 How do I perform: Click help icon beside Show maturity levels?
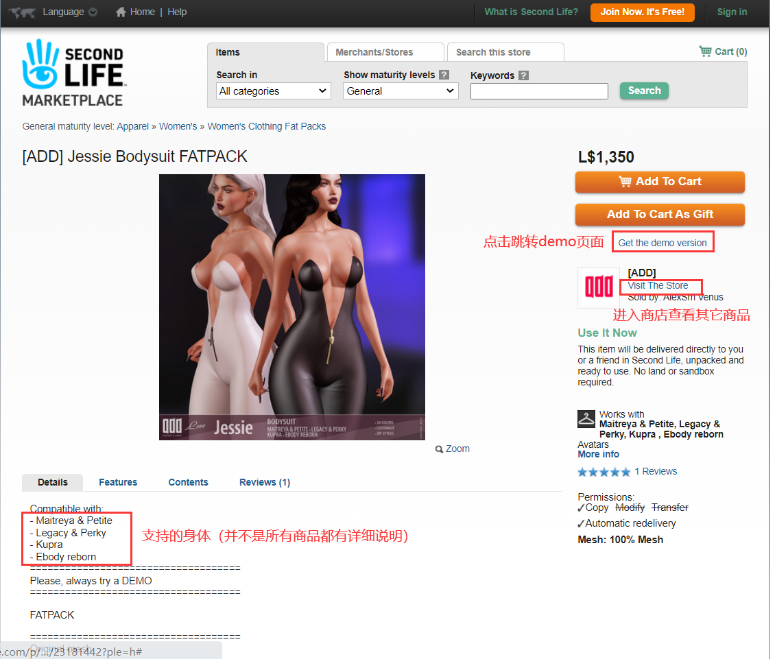[x=444, y=75]
